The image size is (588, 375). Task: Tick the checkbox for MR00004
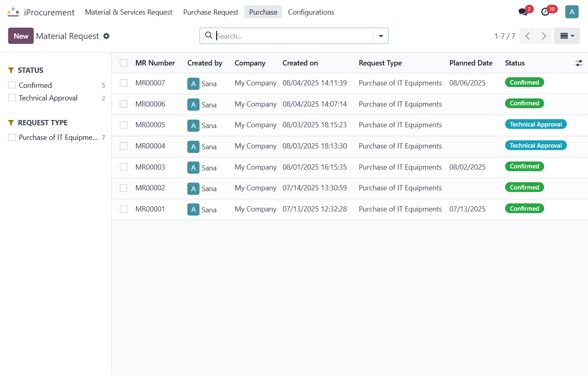click(x=124, y=146)
